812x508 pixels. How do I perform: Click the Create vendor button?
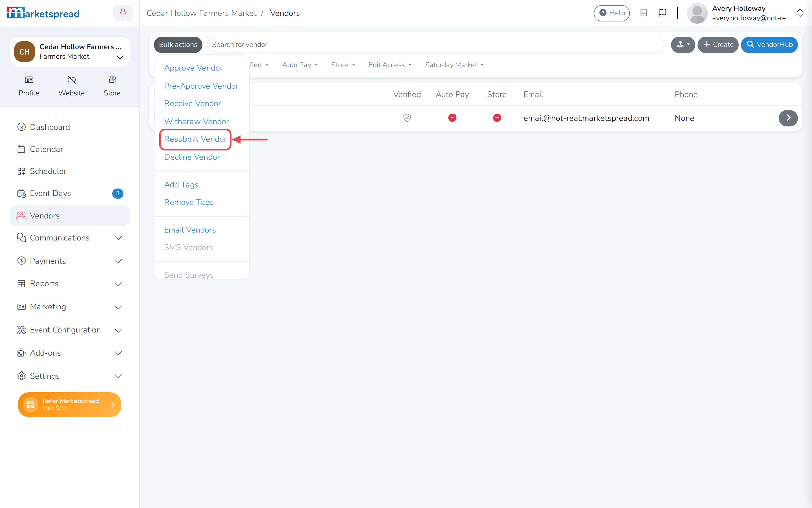click(718, 45)
